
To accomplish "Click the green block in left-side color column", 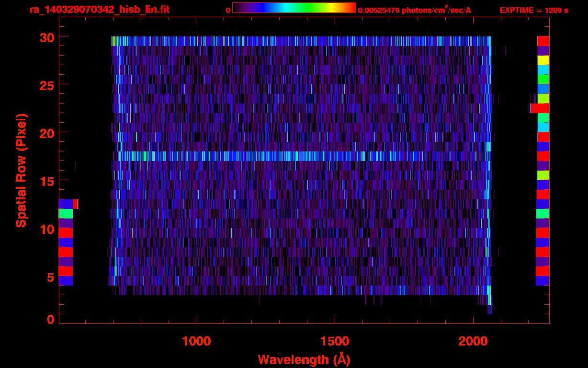I will (66, 214).
